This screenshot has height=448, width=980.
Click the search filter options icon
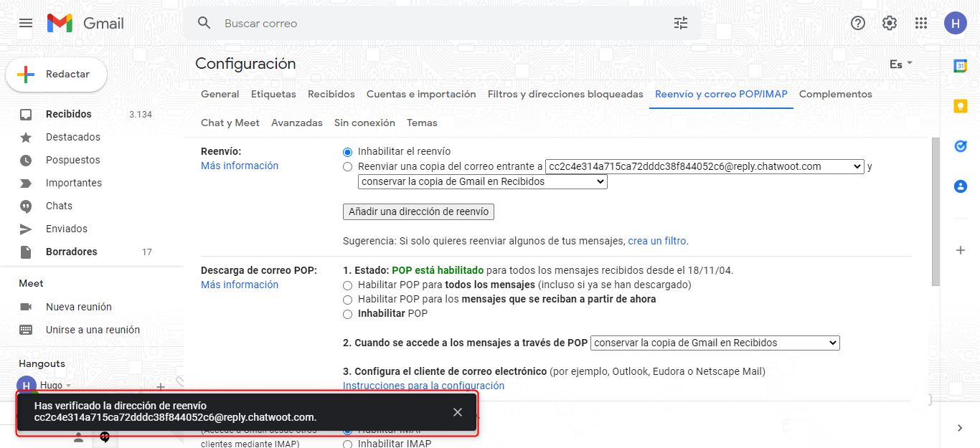tap(680, 23)
